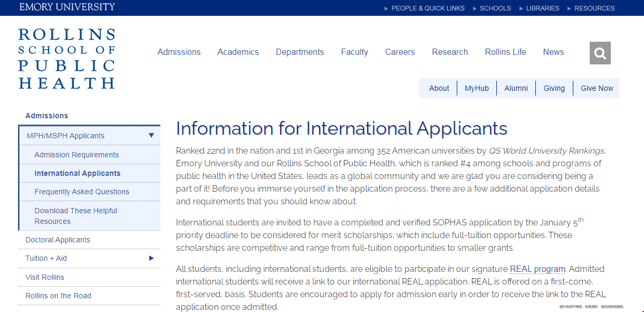
Task: Click the Give Now button
Action: [597, 88]
